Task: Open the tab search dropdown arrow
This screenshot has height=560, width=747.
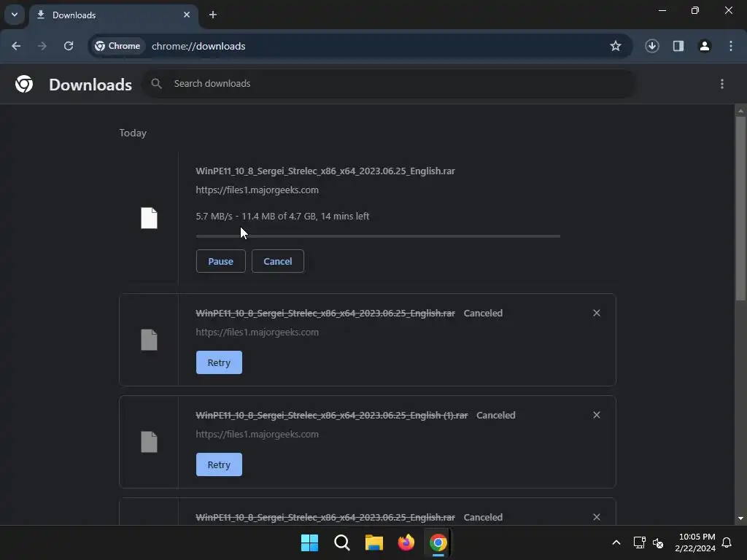Action: [x=15, y=15]
